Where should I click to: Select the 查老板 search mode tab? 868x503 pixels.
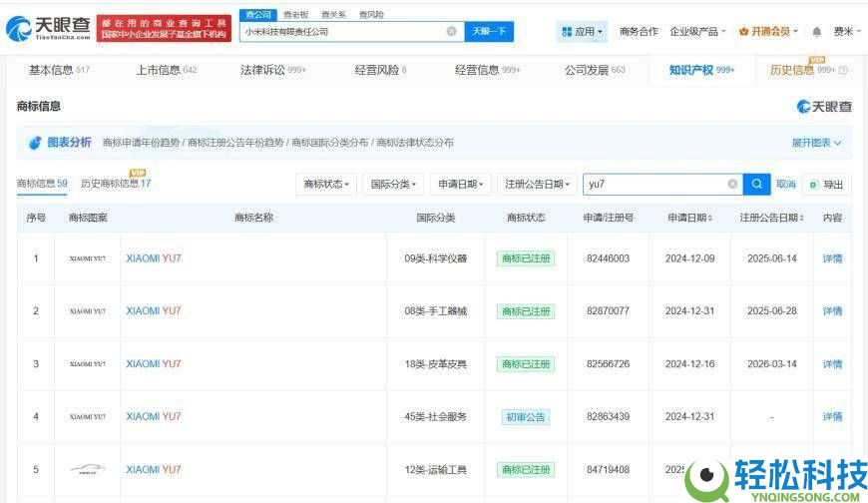click(x=295, y=14)
